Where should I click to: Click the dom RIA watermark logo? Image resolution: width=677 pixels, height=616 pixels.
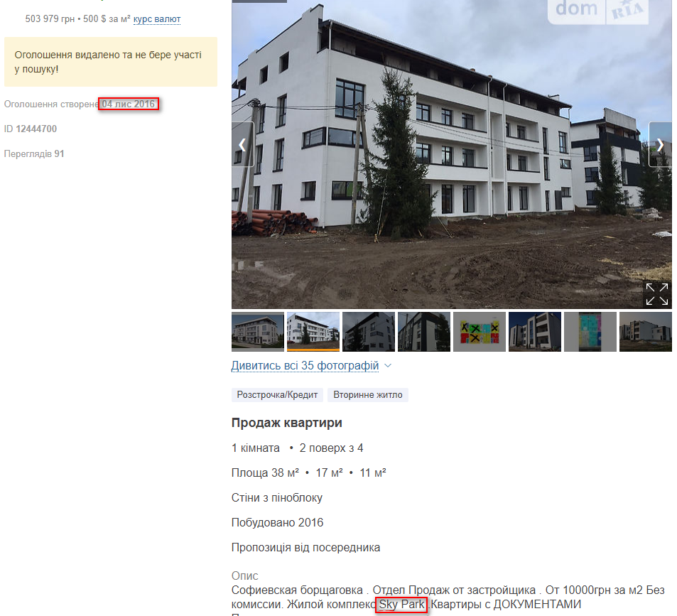coord(598,10)
